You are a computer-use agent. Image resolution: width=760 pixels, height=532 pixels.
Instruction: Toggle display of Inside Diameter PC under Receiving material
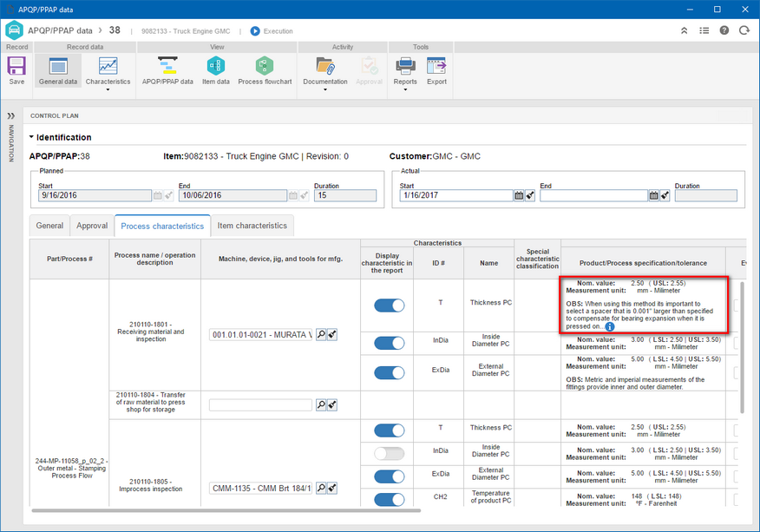point(390,344)
